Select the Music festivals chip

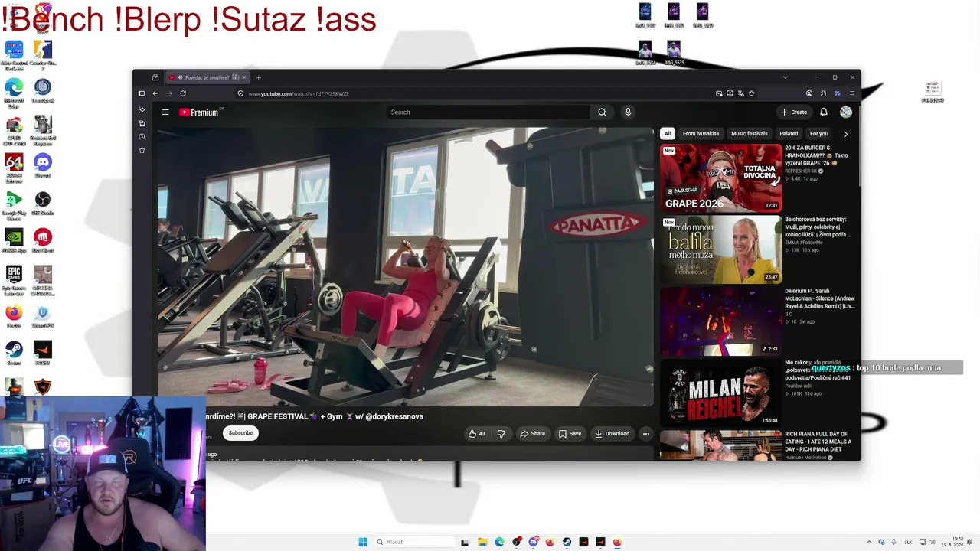pyautogui.click(x=750, y=134)
